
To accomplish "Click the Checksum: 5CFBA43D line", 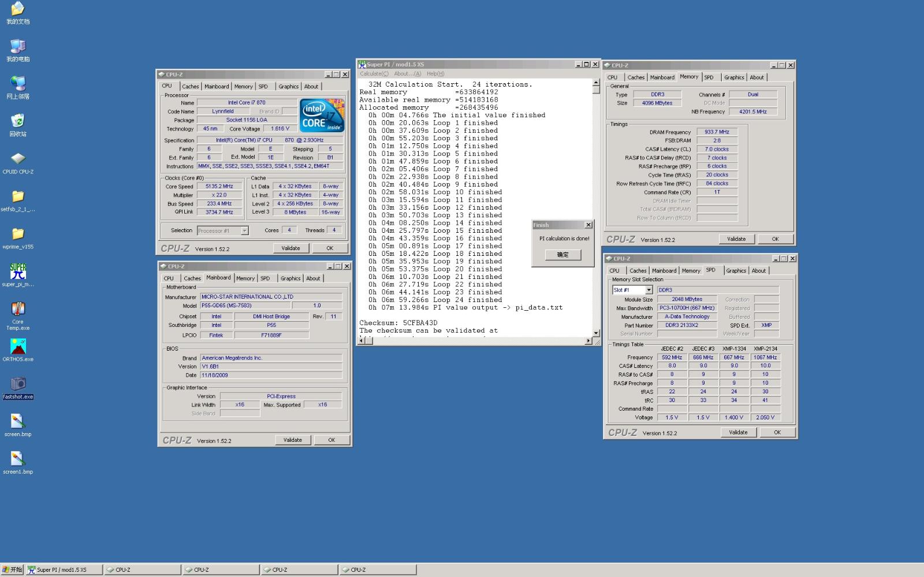I will point(398,323).
